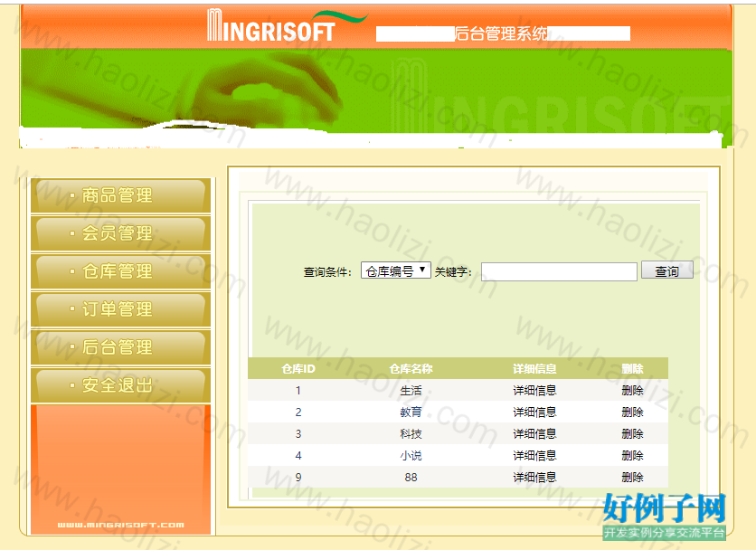Delete the 生活 warehouse row
Image resolution: width=756 pixels, height=550 pixels.
coord(632,390)
